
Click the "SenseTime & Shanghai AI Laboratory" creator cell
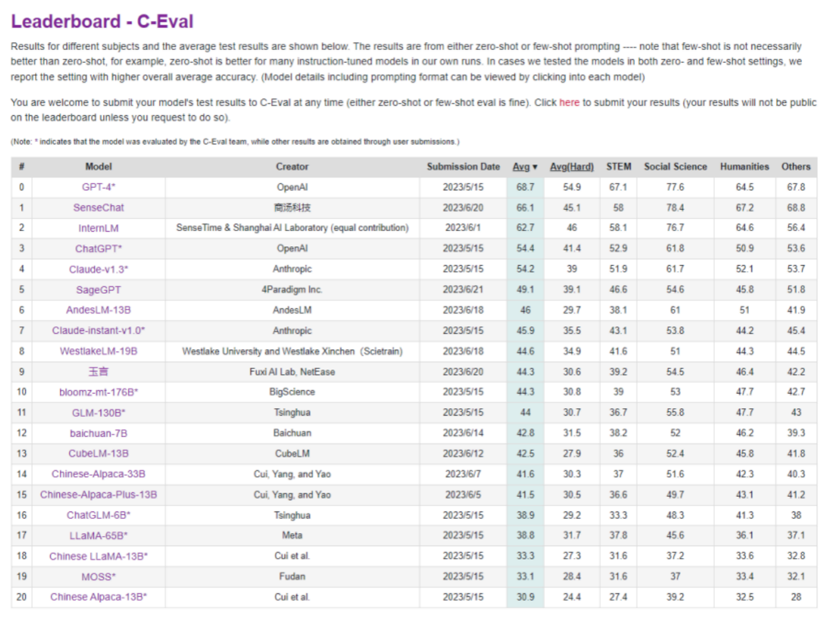click(x=292, y=228)
